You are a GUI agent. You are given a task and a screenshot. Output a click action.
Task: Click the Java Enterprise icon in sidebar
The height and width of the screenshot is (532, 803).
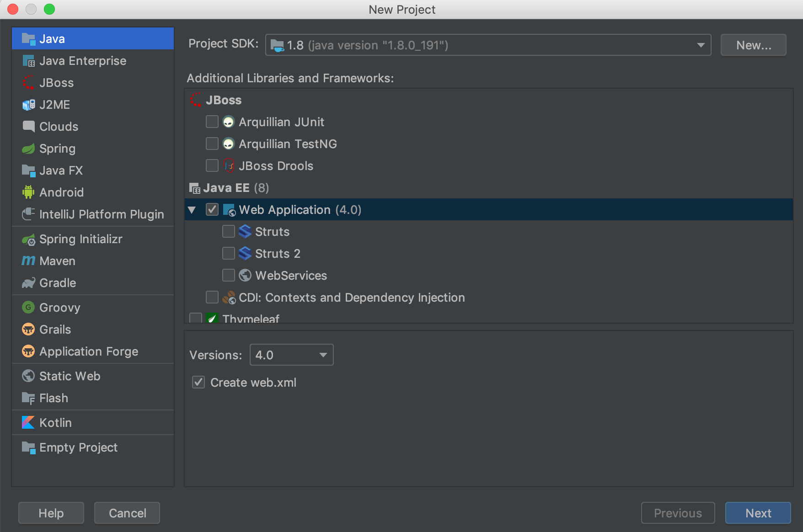pos(28,61)
